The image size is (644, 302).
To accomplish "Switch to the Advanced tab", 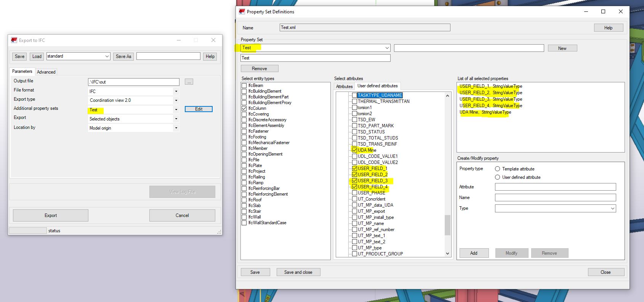I will [x=46, y=72].
